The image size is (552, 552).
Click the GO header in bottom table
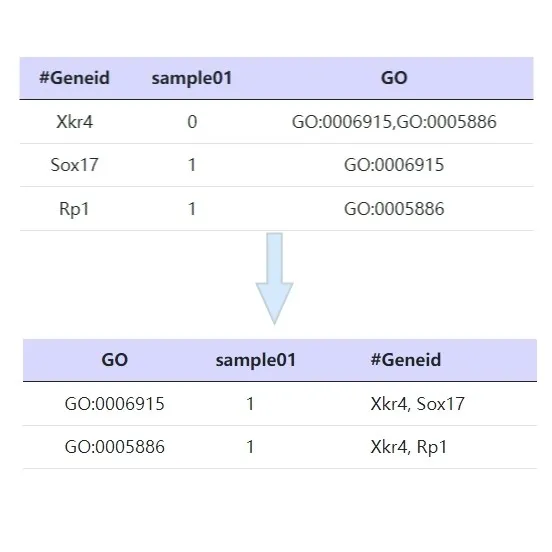114,360
